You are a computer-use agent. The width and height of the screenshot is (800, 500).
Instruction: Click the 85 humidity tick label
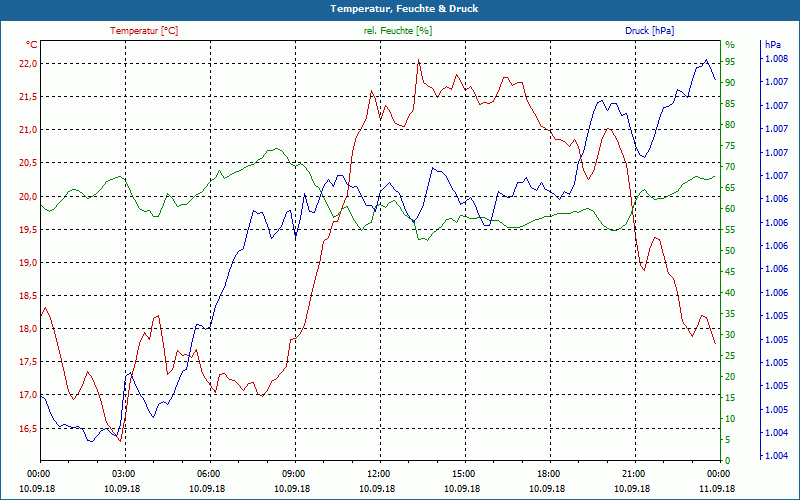[x=730, y=104]
